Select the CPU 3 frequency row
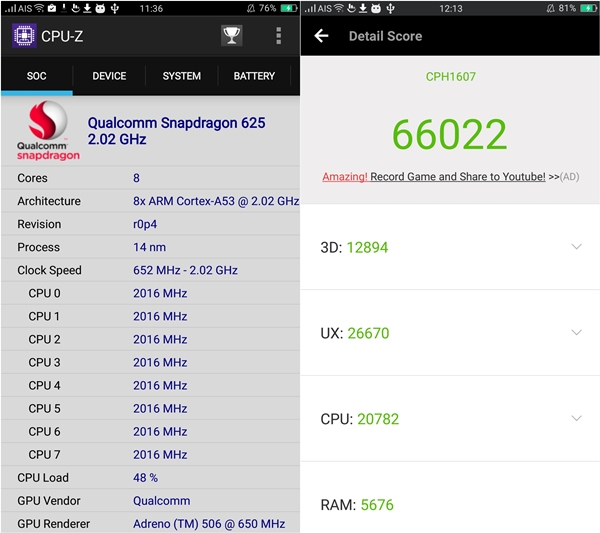 click(150, 362)
